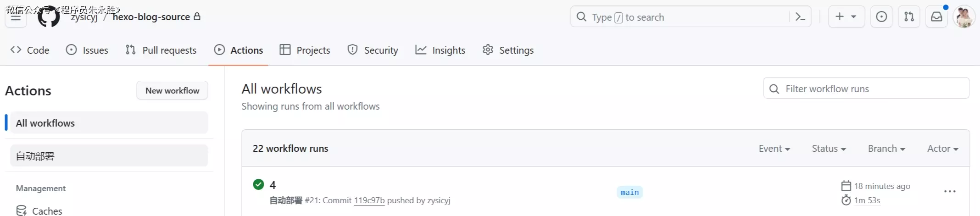The height and width of the screenshot is (216, 980).
Task: Open the notifications inbox
Action: click(936, 17)
